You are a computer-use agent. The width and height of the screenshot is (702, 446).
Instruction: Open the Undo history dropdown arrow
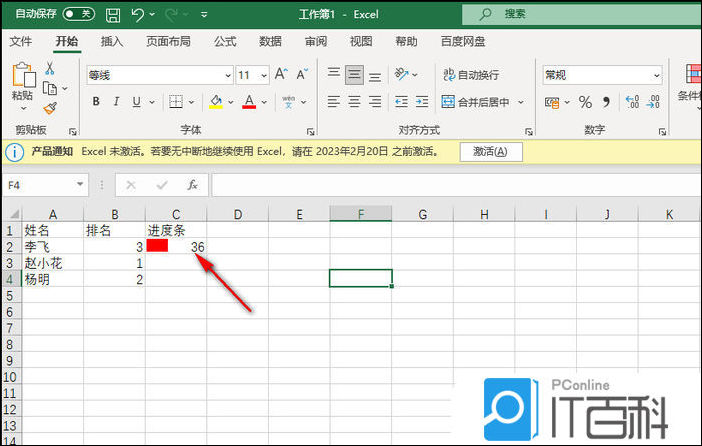[x=152, y=14]
